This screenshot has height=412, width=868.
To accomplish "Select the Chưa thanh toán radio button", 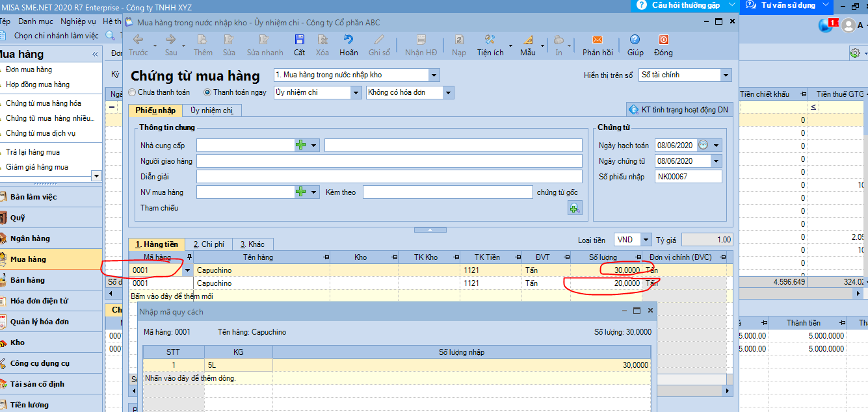I will (133, 92).
